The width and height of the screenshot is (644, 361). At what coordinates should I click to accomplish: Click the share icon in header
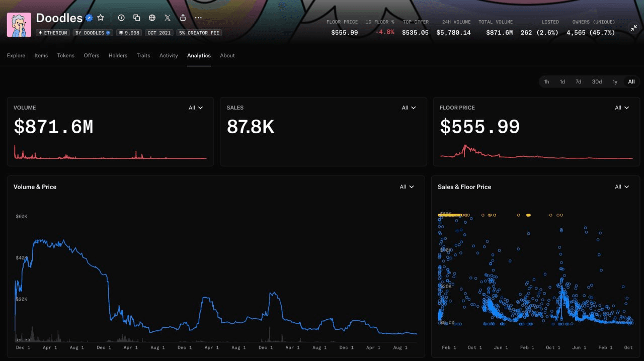tap(183, 18)
